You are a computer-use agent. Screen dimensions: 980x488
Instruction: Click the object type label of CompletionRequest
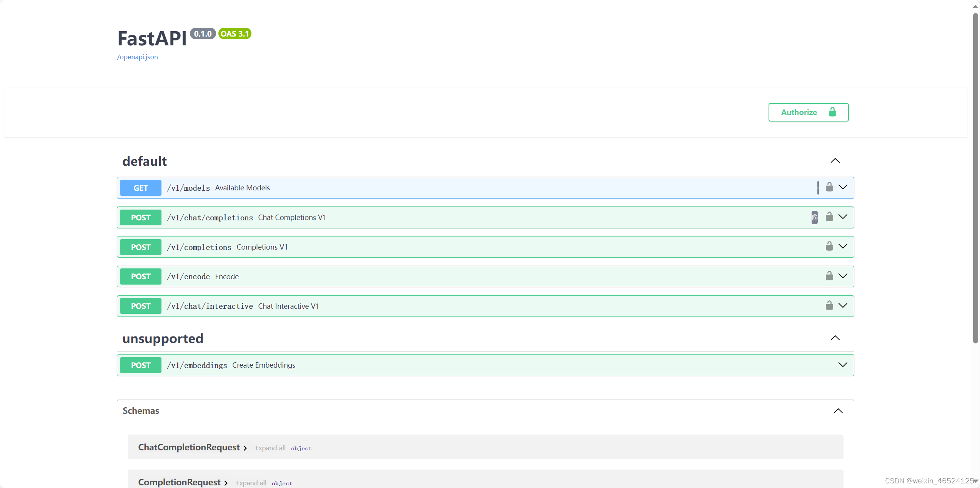pyautogui.click(x=282, y=483)
